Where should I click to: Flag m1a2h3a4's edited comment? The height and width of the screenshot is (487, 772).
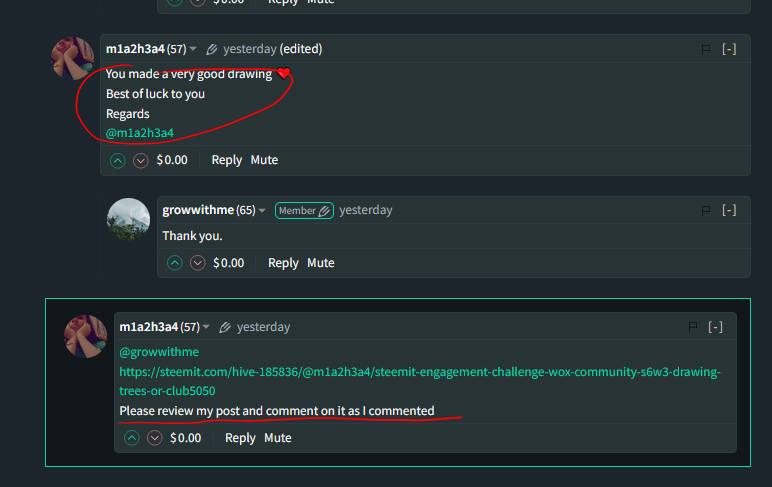(706, 49)
